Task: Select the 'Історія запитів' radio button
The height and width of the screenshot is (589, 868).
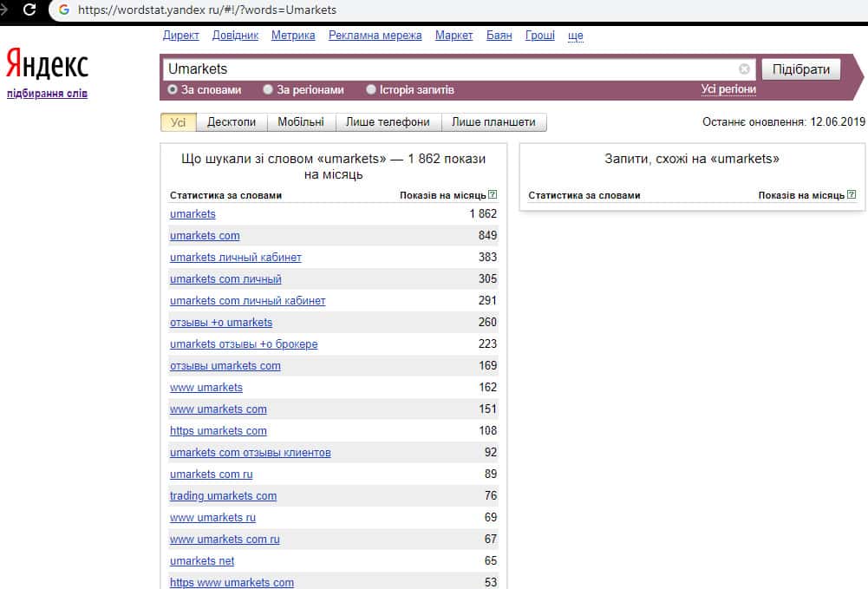Action: [x=371, y=89]
